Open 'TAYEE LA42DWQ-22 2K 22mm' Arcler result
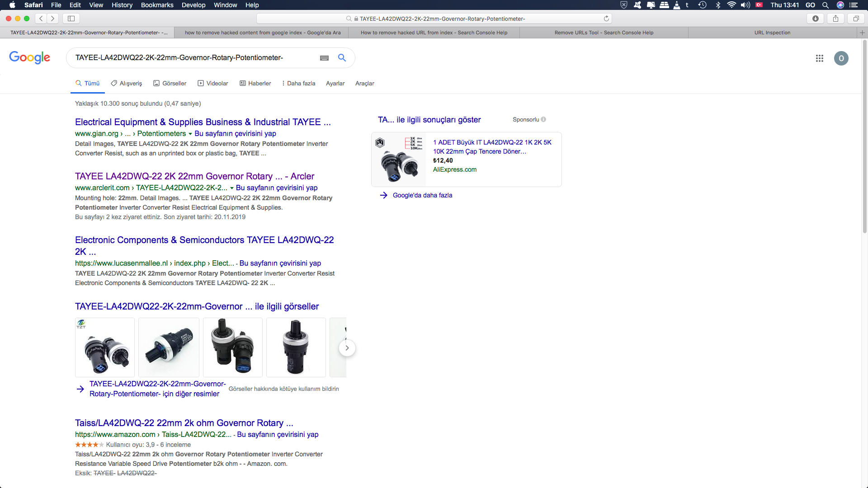The image size is (868, 488). coord(194,176)
